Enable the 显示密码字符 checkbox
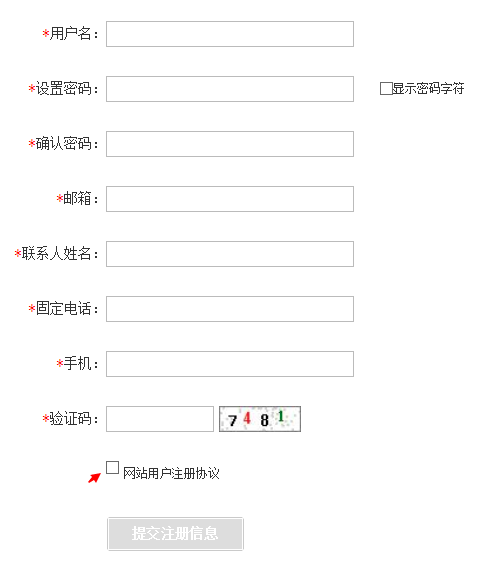 [386, 88]
